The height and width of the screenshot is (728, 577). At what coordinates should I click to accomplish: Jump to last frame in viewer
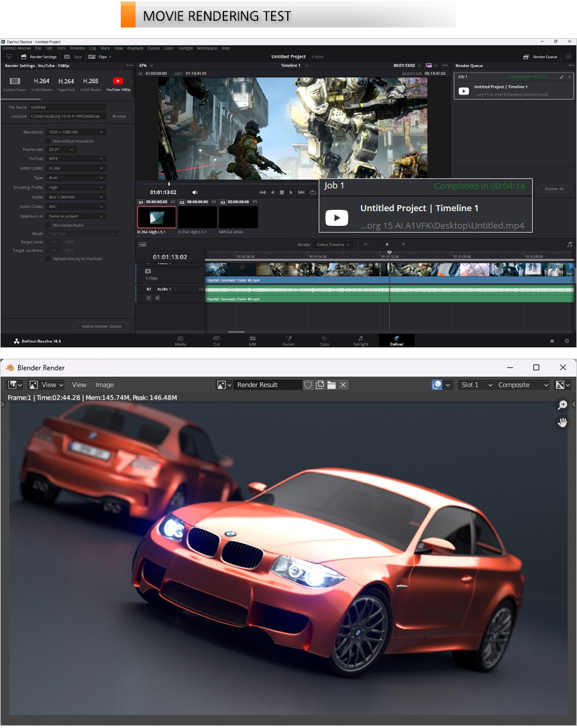pyautogui.click(x=301, y=192)
